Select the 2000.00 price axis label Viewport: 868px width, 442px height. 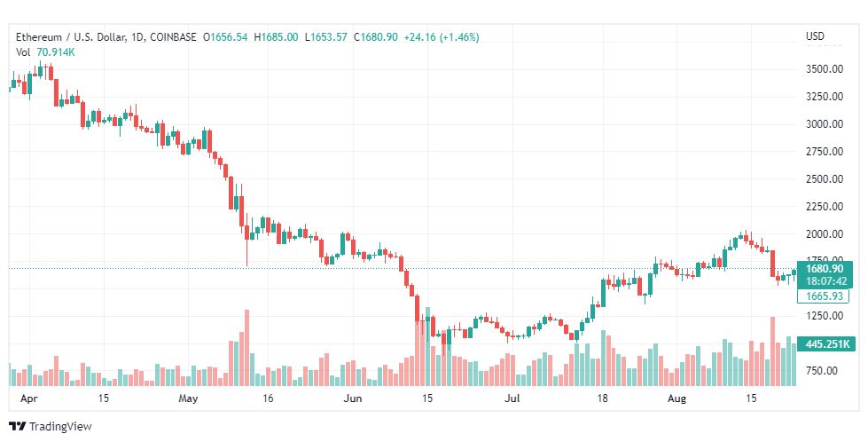click(x=825, y=233)
